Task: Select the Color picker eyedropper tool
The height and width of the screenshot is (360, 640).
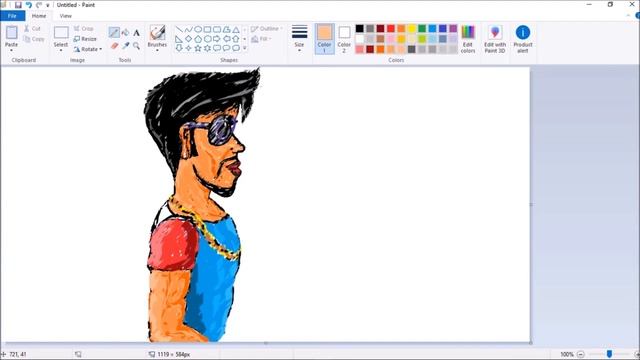Action: point(125,46)
